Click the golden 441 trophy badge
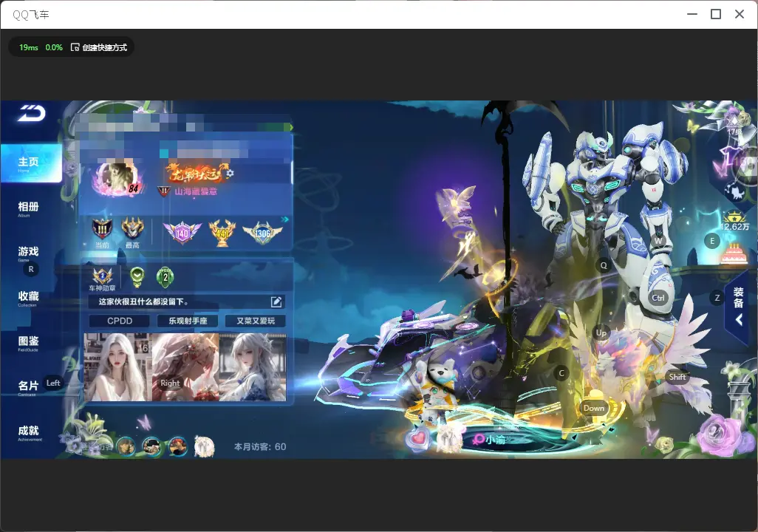The width and height of the screenshot is (758, 532). pyautogui.click(x=222, y=233)
